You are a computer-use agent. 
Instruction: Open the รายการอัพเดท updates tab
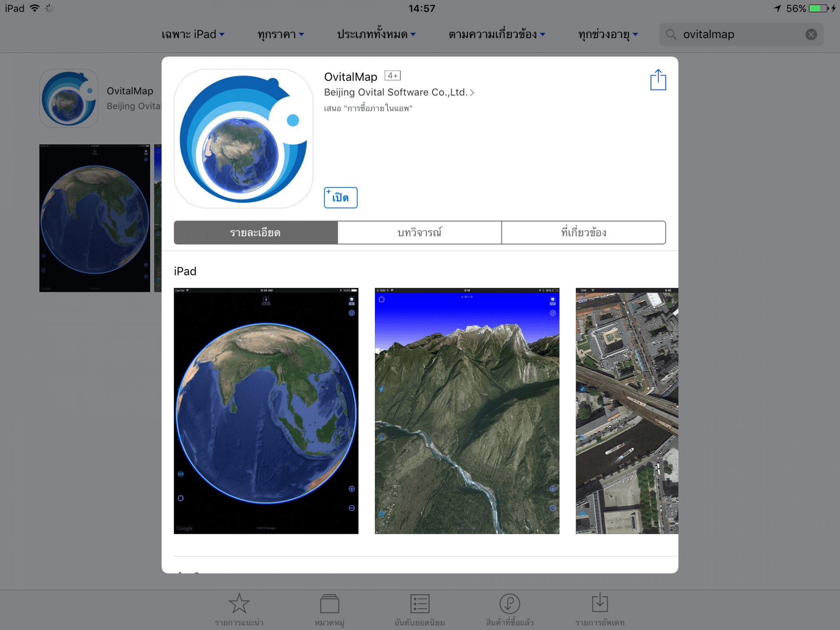[x=600, y=610]
